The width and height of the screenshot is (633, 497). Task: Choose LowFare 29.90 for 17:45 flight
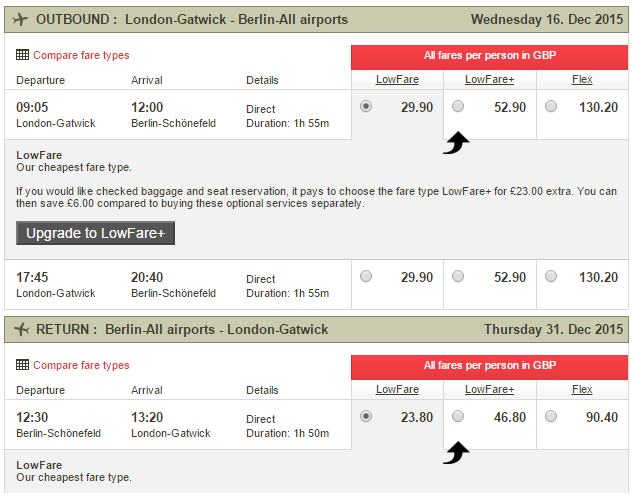click(x=366, y=276)
